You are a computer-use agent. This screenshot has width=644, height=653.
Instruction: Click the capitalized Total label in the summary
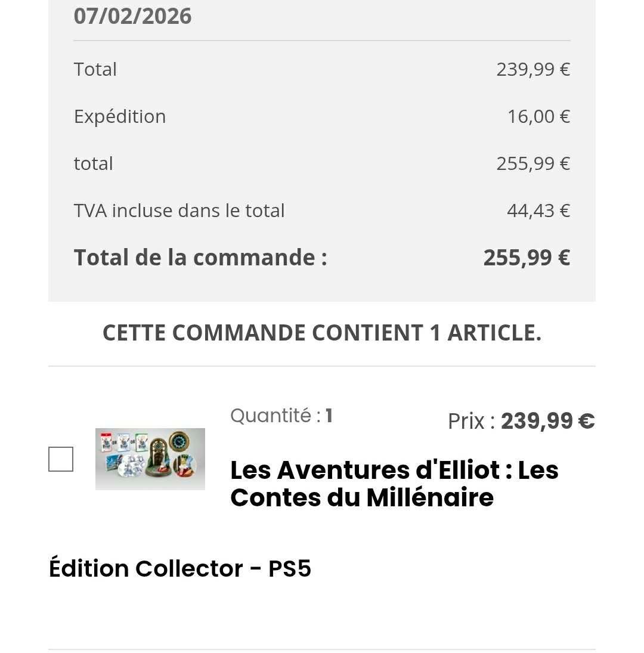point(95,69)
